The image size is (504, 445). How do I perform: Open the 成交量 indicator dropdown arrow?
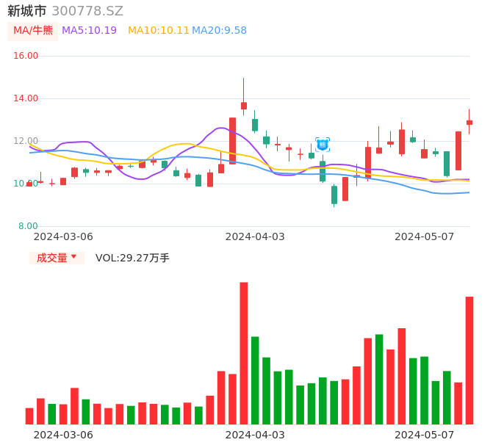pos(73,257)
